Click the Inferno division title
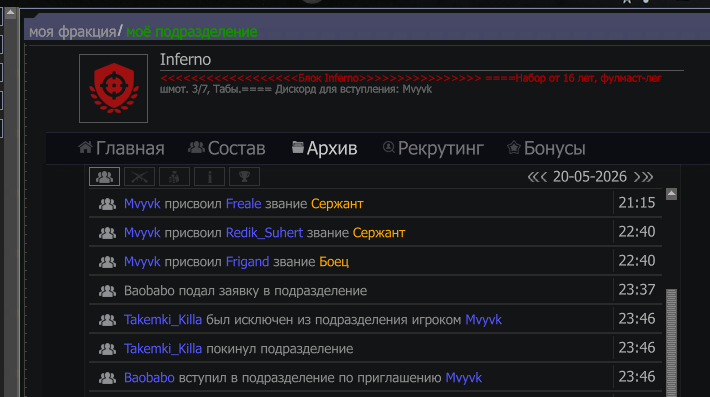The height and width of the screenshot is (397, 710). coord(185,60)
